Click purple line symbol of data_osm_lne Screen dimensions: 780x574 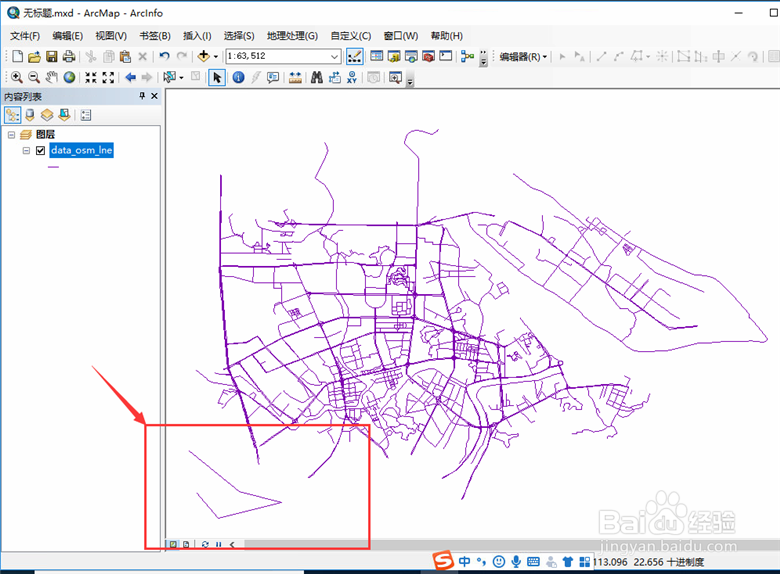click(53, 167)
